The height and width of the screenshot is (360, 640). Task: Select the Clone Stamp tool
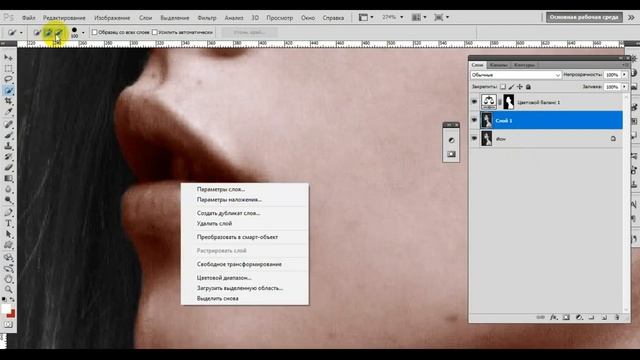point(8,146)
